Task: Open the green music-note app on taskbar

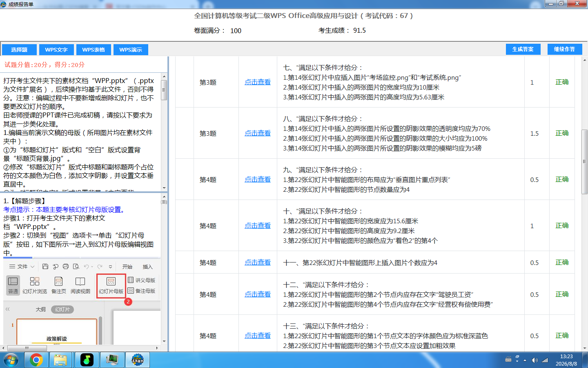Action: (x=87, y=360)
